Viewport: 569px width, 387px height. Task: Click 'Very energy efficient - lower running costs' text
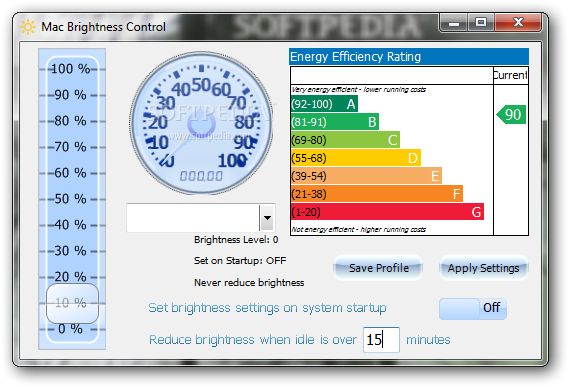click(x=359, y=89)
